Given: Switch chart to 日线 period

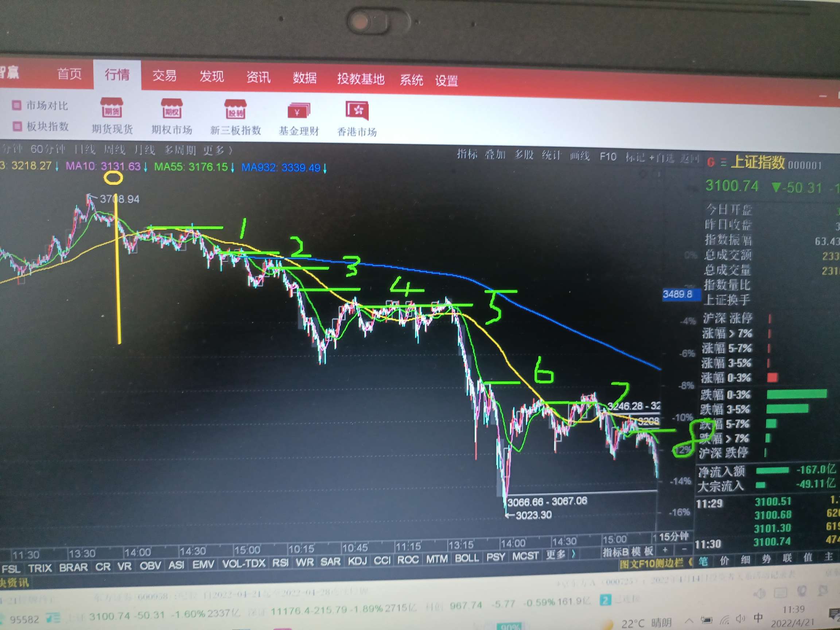Looking at the screenshot, I should click(x=84, y=149).
